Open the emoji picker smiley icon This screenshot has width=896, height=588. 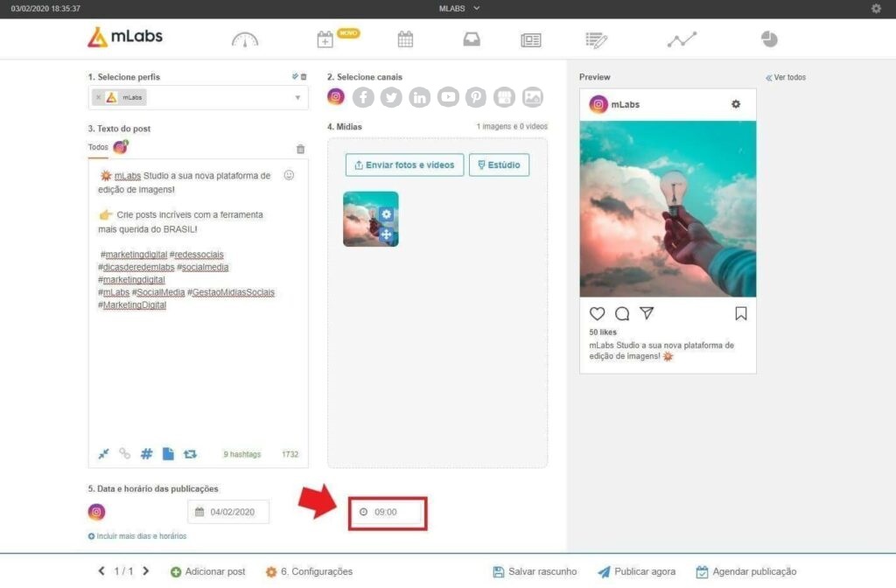click(289, 175)
